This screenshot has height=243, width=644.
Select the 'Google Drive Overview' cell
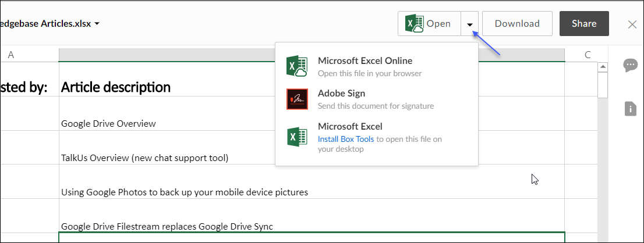coord(312,114)
